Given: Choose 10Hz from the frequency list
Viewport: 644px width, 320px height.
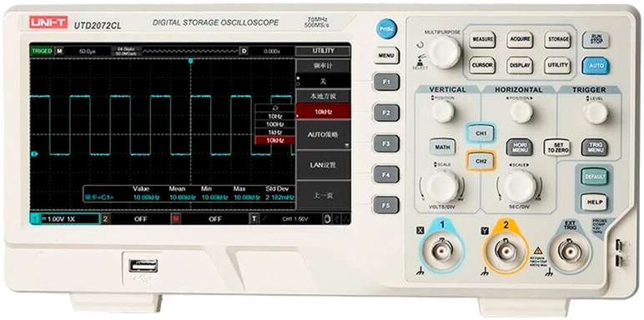Looking at the screenshot, I should point(274,117).
